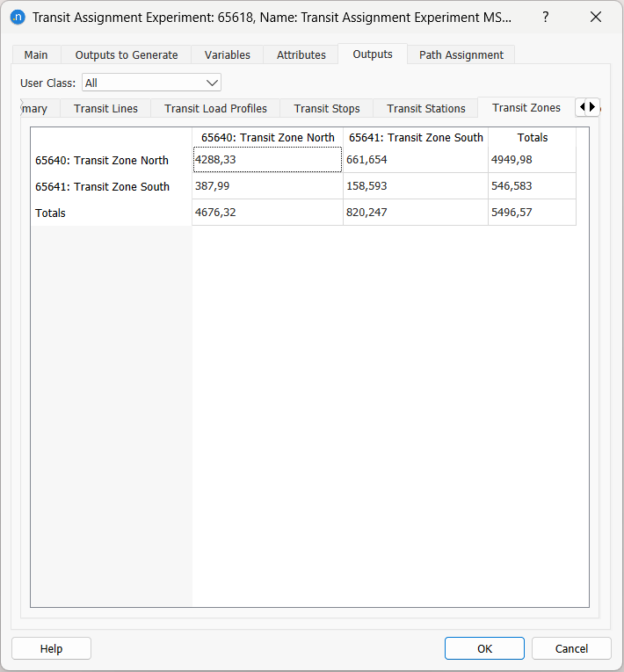Open the User Class dropdown
The height and width of the screenshot is (672, 624).
click(x=151, y=83)
